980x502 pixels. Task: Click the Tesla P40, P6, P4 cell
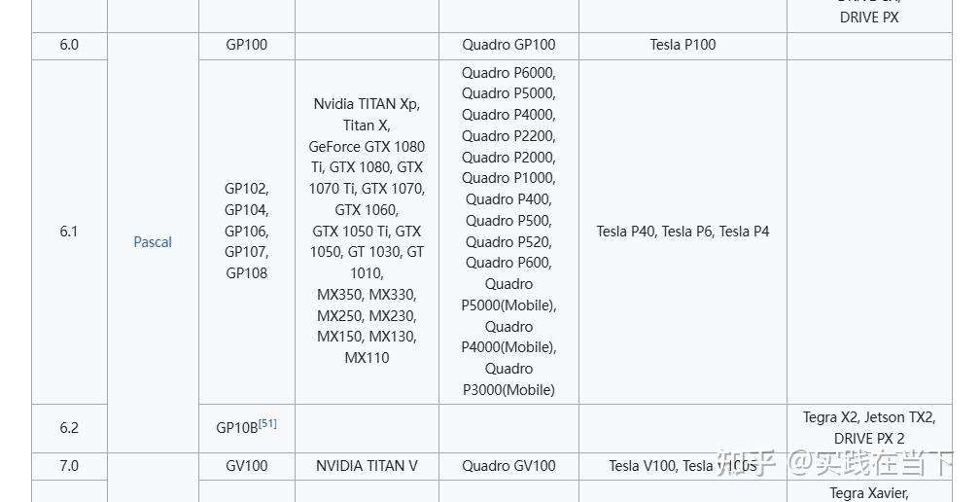point(682,232)
